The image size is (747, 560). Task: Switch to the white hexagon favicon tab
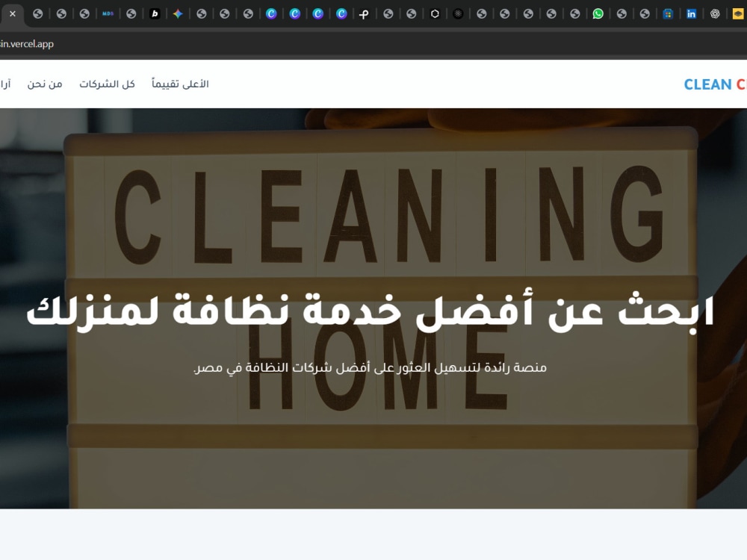pyautogui.click(x=435, y=13)
